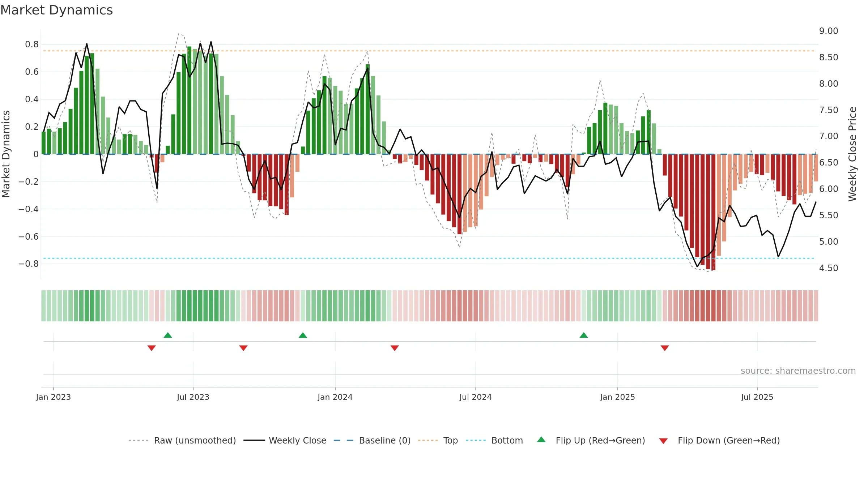The height and width of the screenshot is (488, 868).
Task: Click the Bottom legend entry
Action: tap(494, 440)
